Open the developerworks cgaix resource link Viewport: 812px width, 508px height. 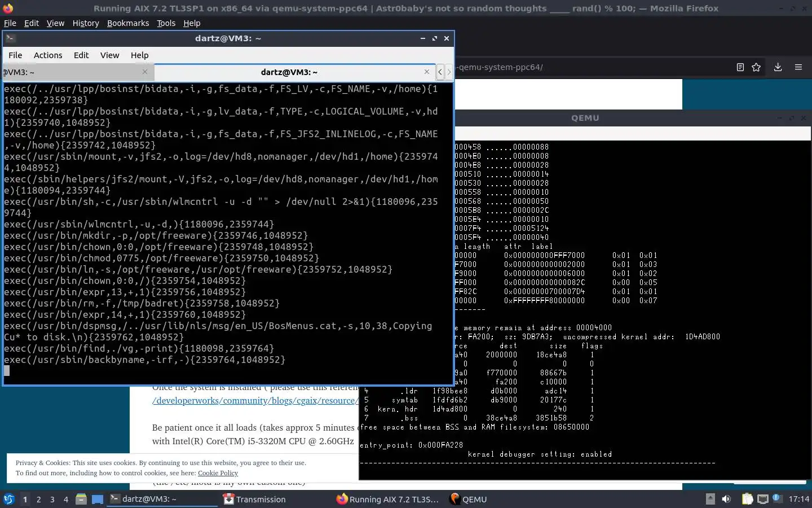255,400
